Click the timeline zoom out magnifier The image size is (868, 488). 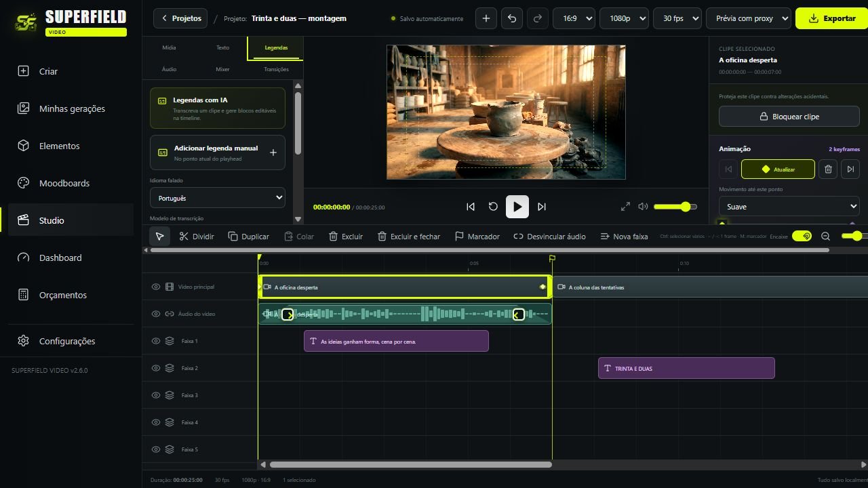pyautogui.click(x=825, y=237)
